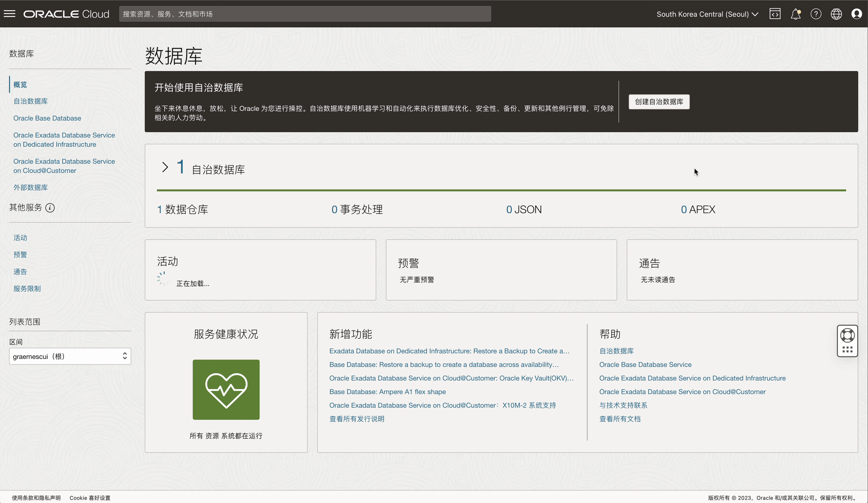Open Oracle Base Database Service help link
This screenshot has height=503, width=868.
(645, 364)
